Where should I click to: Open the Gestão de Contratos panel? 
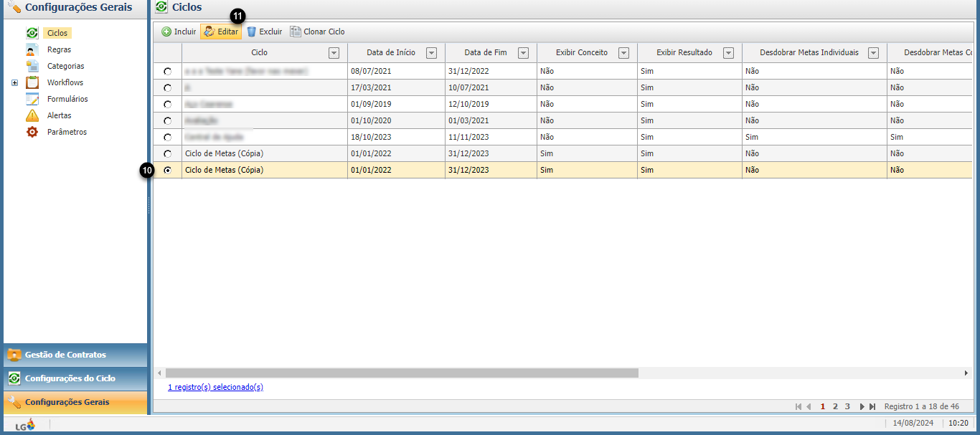click(75, 355)
